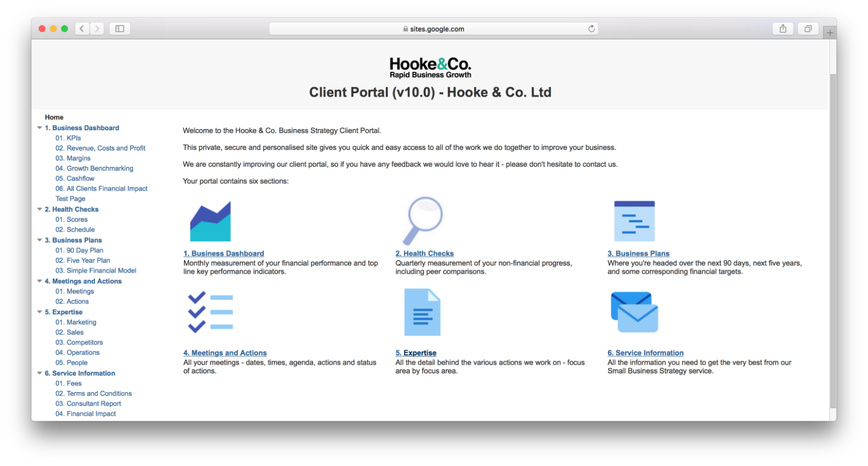The image size is (868, 466).
Task: Open 03. Competitors under Expertise
Action: (x=79, y=343)
